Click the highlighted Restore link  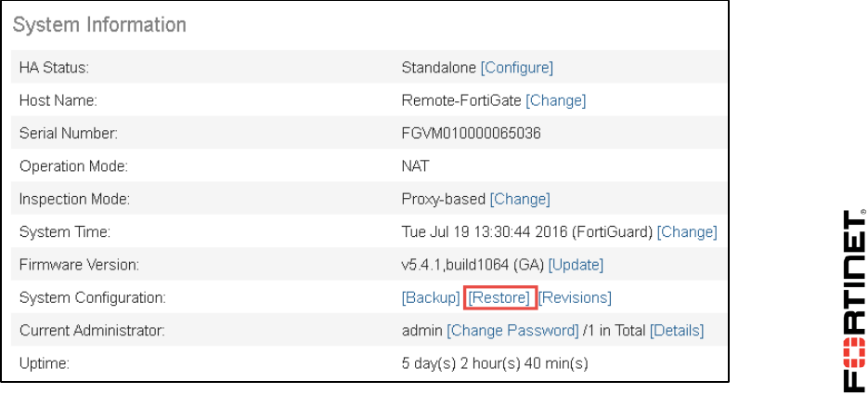click(499, 297)
